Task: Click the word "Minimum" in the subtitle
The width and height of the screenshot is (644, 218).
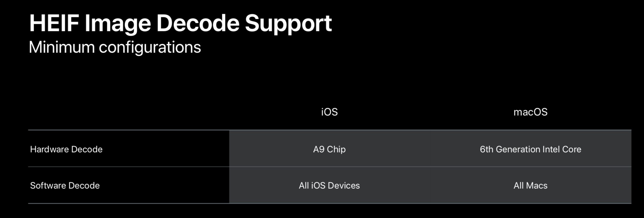Action: click(x=62, y=47)
